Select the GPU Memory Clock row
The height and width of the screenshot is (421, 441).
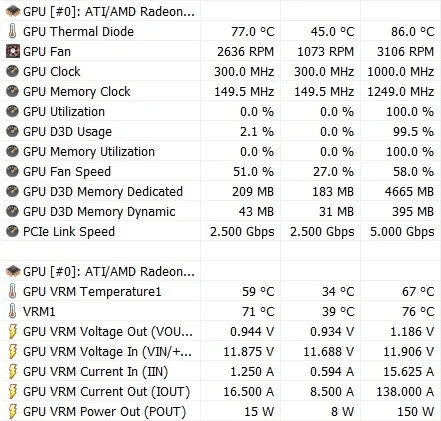click(x=220, y=91)
